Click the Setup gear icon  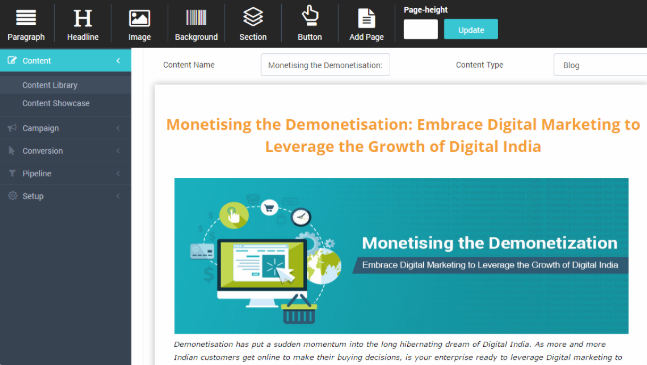12,195
